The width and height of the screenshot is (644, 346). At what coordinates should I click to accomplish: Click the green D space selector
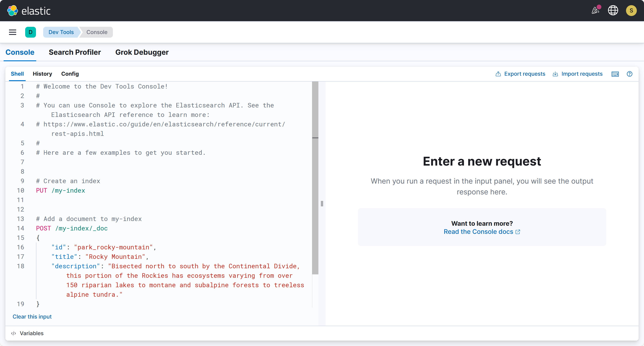coord(31,32)
